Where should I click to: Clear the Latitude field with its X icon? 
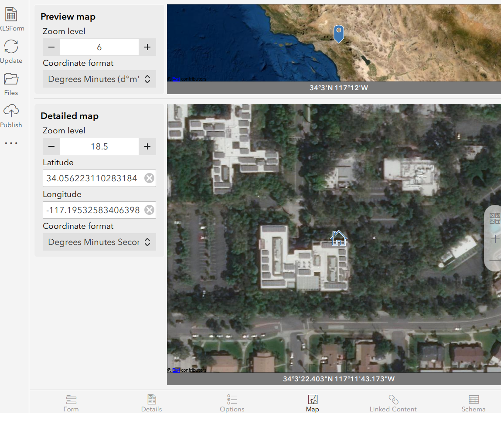(x=149, y=178)
